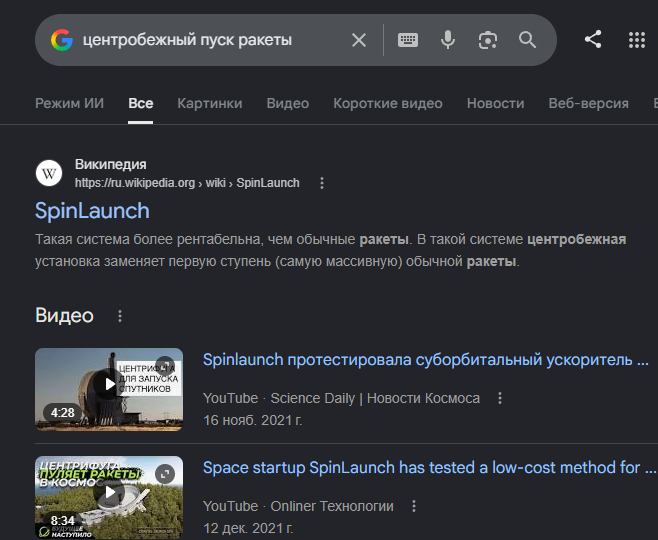Open options for Science Daily video
Screen dimensions: 658x540
(x=500, y=398)
